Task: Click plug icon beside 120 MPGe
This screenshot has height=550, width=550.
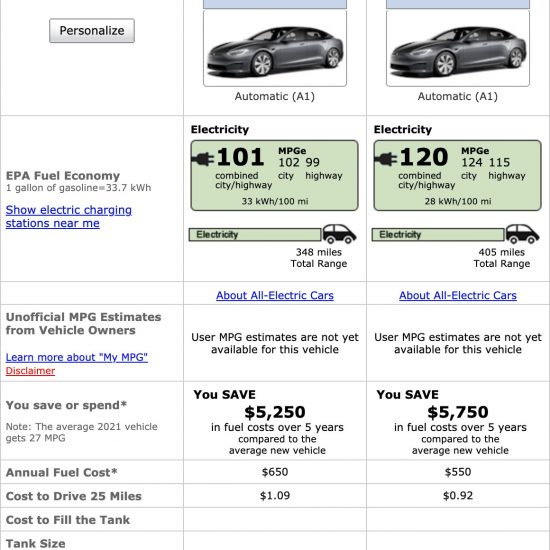Action: [386, 159]
